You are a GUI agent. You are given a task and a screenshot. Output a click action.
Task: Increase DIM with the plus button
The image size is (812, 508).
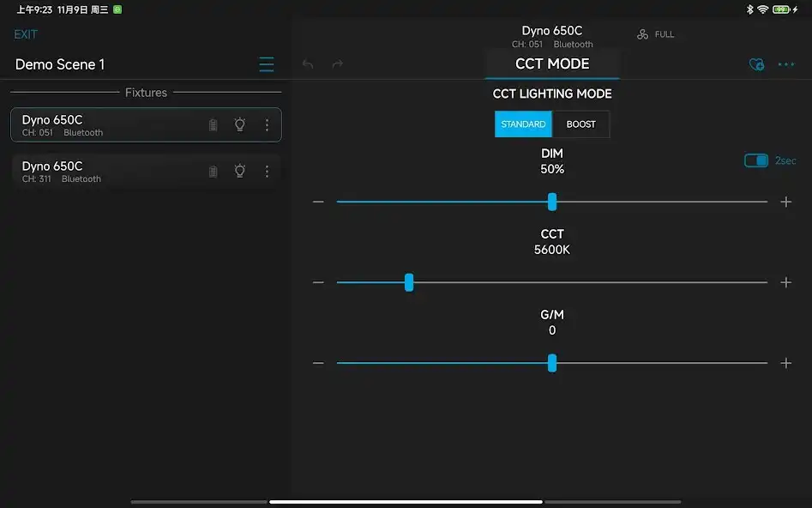[786, 202]
